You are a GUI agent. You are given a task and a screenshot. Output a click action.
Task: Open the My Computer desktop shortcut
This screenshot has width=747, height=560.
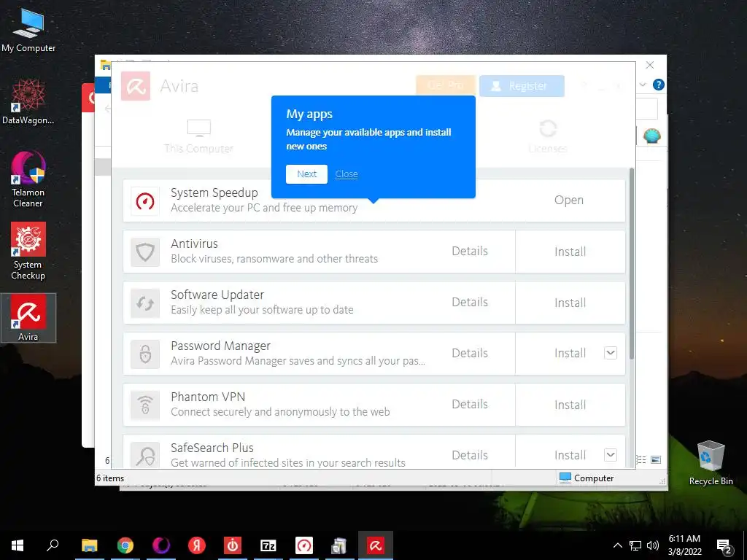28,29
